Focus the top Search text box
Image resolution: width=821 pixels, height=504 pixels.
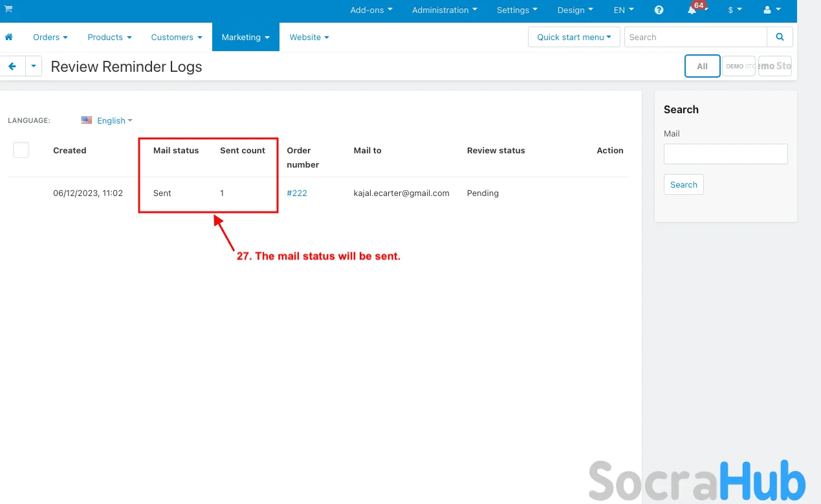(695, 38)
